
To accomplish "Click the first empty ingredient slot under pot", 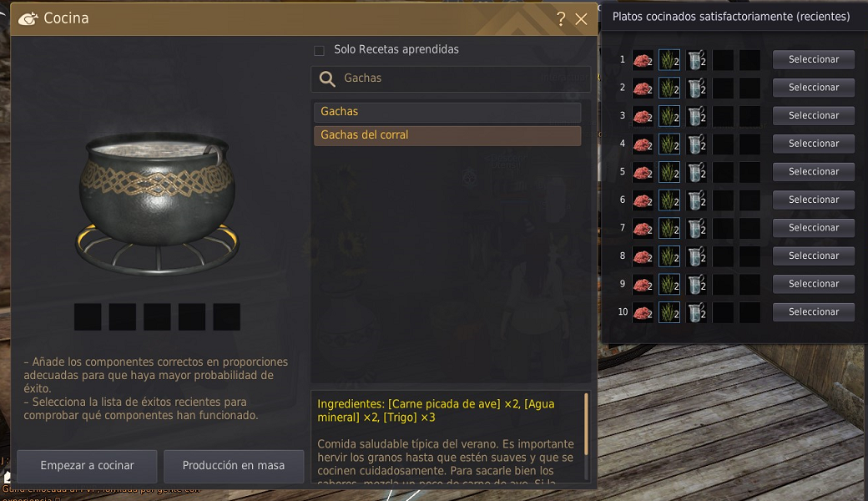I will [x=88, y=316].
